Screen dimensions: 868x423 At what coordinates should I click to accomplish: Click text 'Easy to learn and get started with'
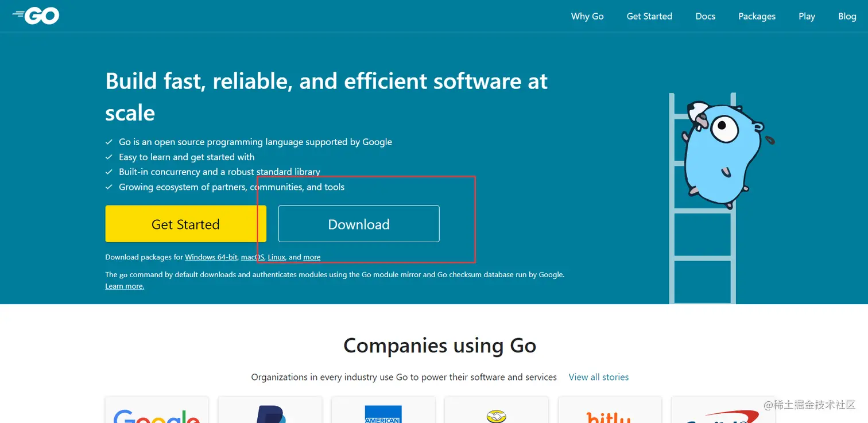coord(187,157)
